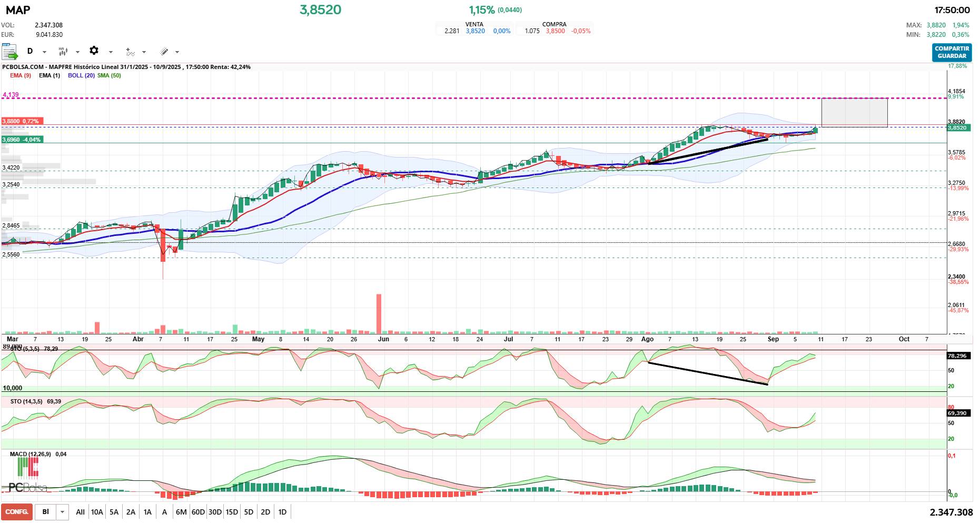Select the 1A time range

coord(147,512)
